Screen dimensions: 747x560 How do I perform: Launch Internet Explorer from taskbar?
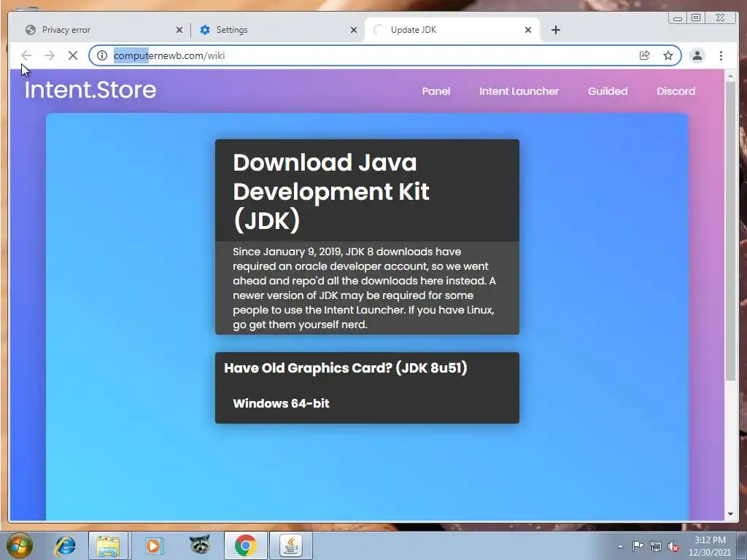(x=65, y=545)
